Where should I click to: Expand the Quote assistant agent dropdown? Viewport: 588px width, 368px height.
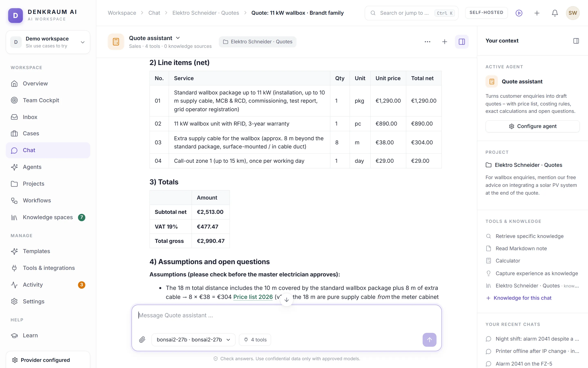point(155,38)
